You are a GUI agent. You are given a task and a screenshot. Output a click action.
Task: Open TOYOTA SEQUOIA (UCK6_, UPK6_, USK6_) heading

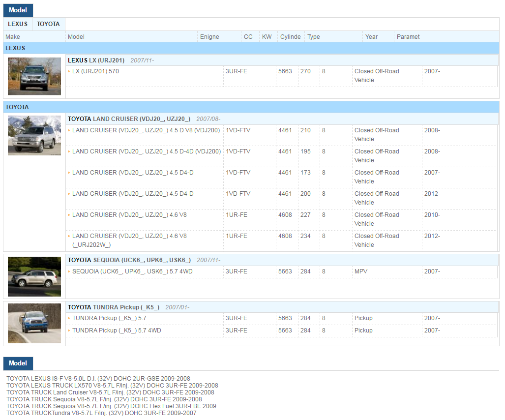tap(129, 260)
